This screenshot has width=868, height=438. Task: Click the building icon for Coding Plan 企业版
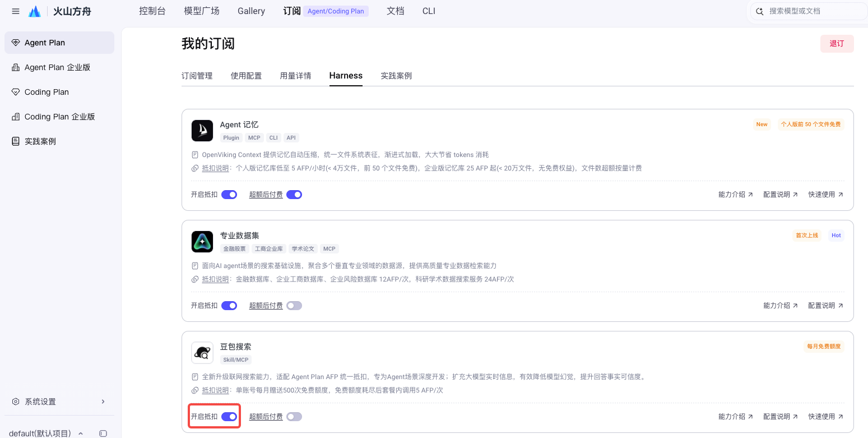coord(16,117)
